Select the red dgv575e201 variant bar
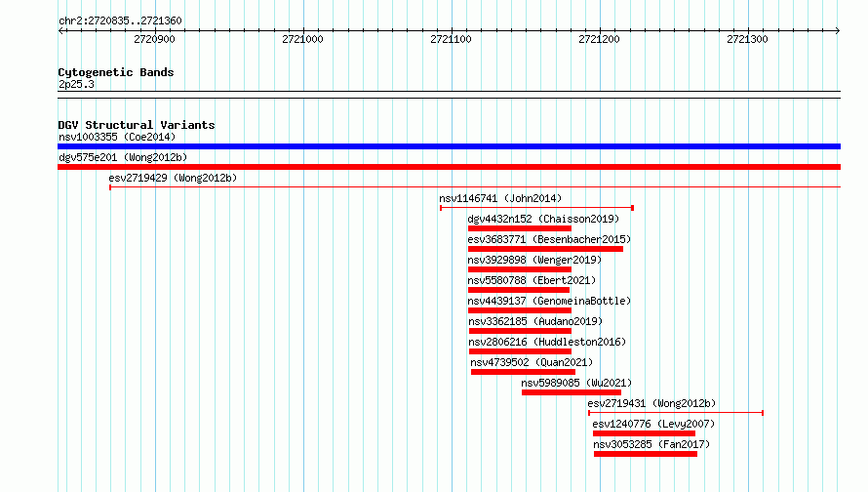The image size is (868, 492). pos(449,167)
